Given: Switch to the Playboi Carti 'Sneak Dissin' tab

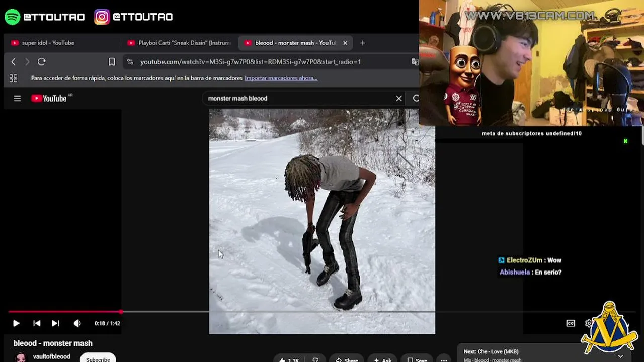Looking at the screenshot, I should pos(179,43).
